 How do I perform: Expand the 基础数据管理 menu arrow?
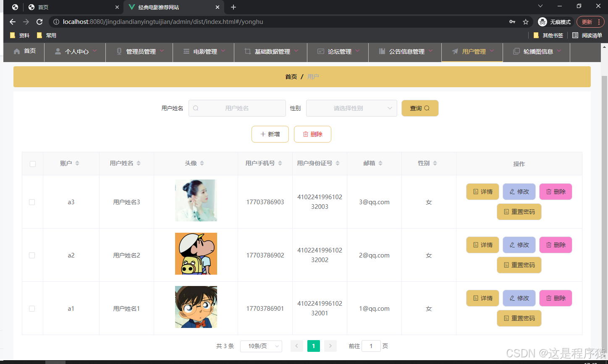(x=296, y=51)
